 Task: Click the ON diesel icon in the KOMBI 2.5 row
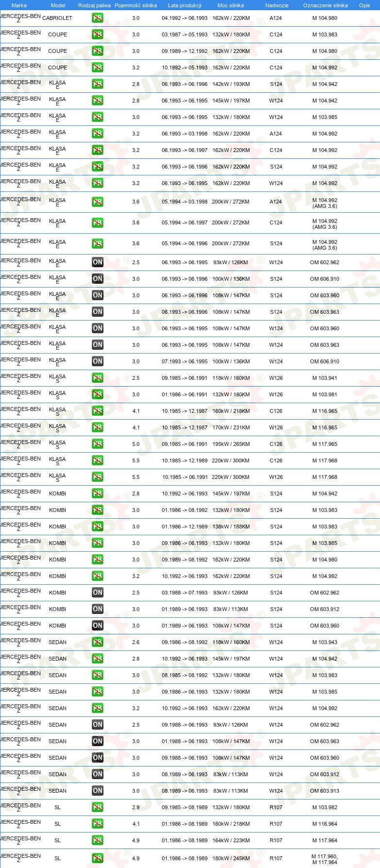[x=98, y=593]
